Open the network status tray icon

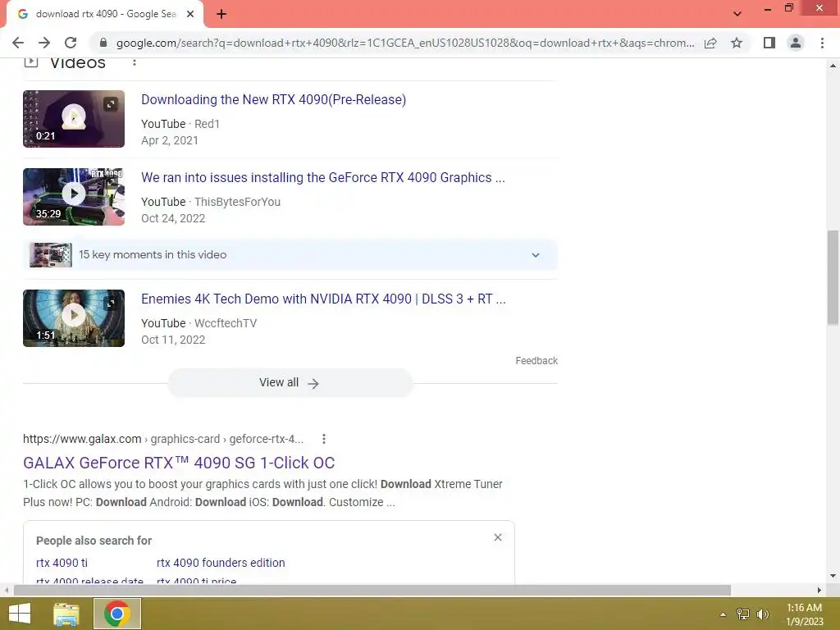pyautogui.click(x=743, y=614)
